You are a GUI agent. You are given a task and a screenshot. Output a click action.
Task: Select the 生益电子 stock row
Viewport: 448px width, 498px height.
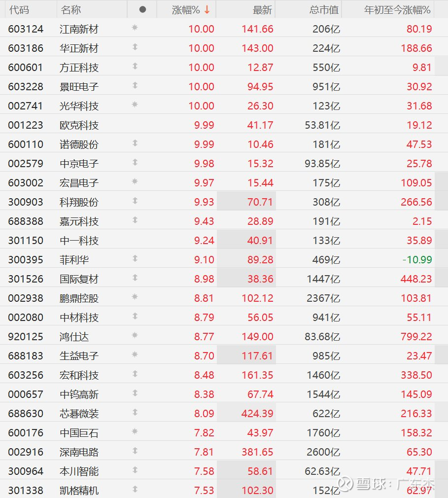coord(224,356)
